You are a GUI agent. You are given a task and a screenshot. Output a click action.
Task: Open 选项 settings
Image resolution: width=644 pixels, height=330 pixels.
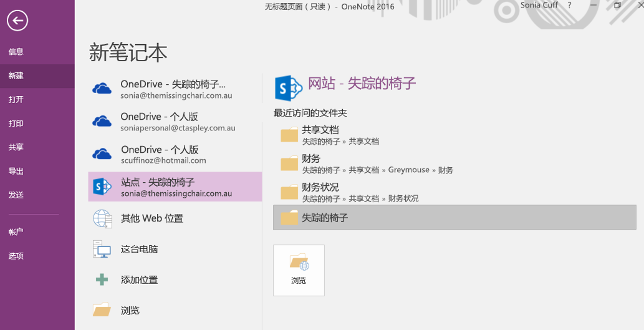pyautogui.click(x=16, y=256)
